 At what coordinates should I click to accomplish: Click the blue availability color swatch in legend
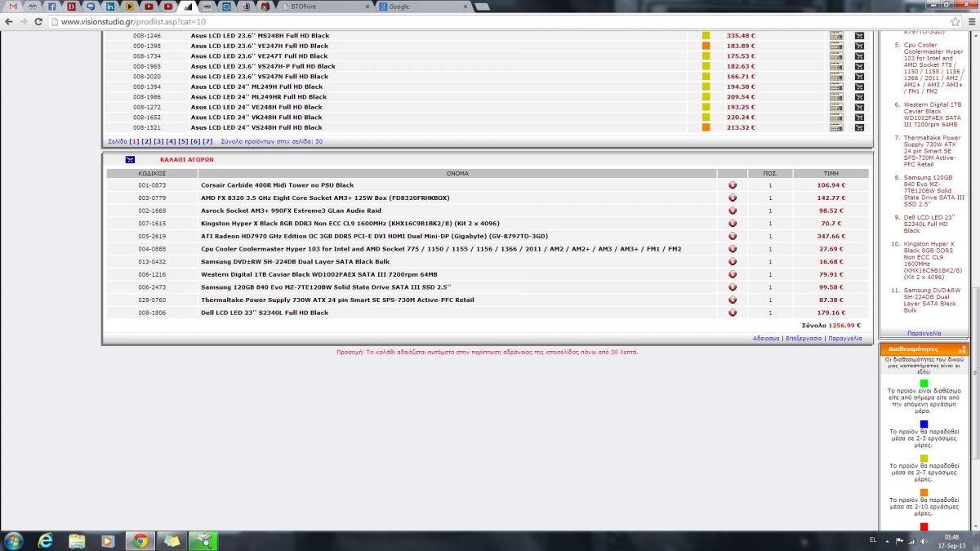[924, 424]
